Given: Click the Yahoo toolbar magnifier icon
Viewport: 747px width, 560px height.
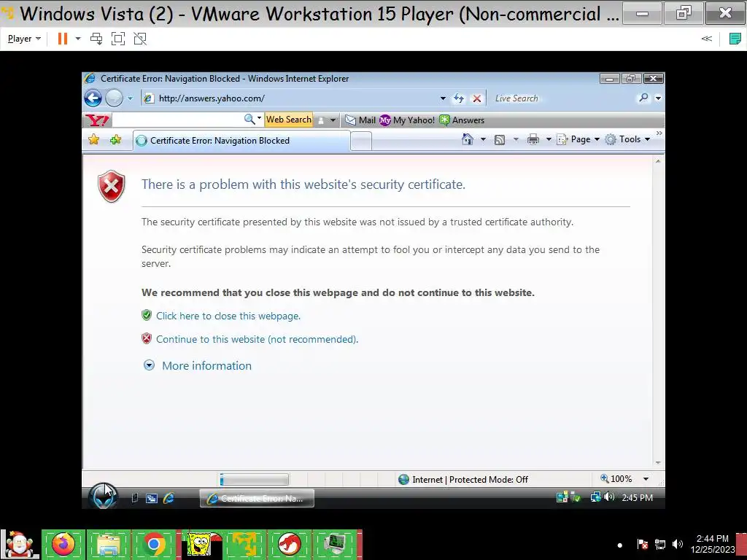Looking at the screenshot, I should click(x=249, y=119).
